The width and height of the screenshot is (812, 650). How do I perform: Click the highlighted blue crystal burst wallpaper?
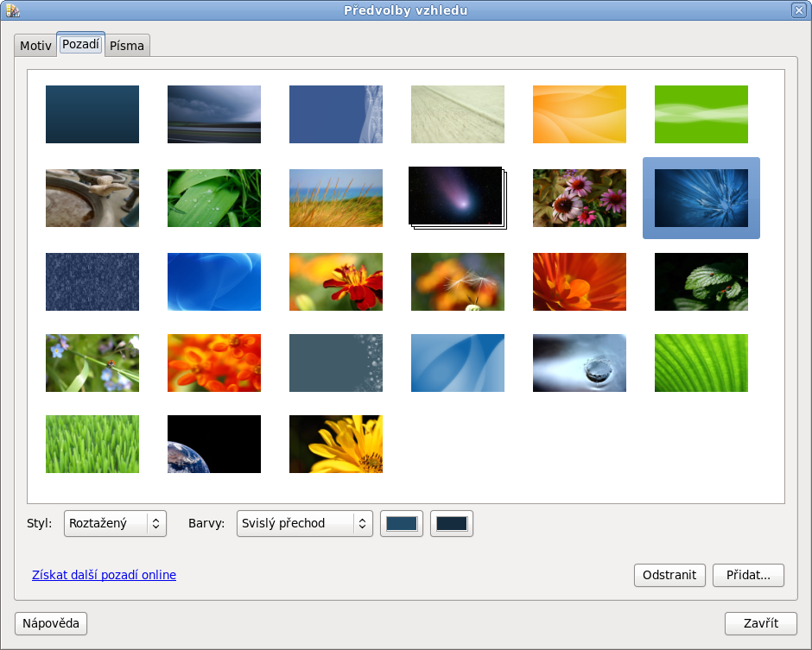click(x=701, y=199)
